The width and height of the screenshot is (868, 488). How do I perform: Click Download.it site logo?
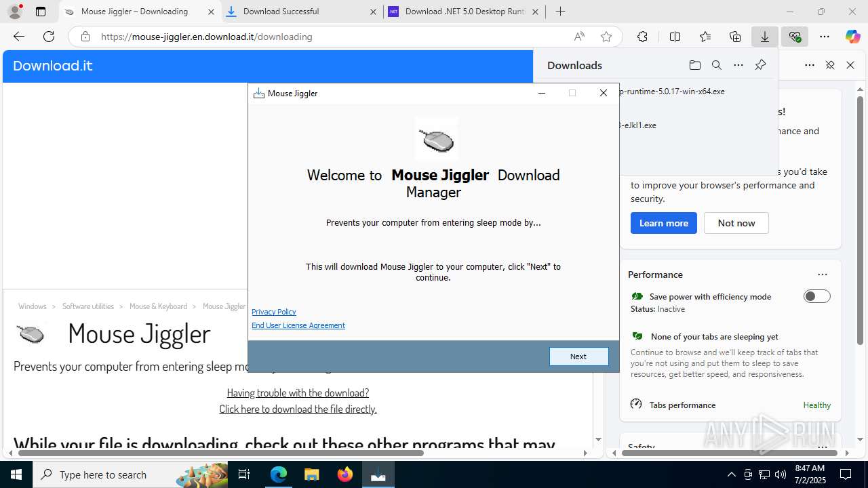click(x=53, y=66)
